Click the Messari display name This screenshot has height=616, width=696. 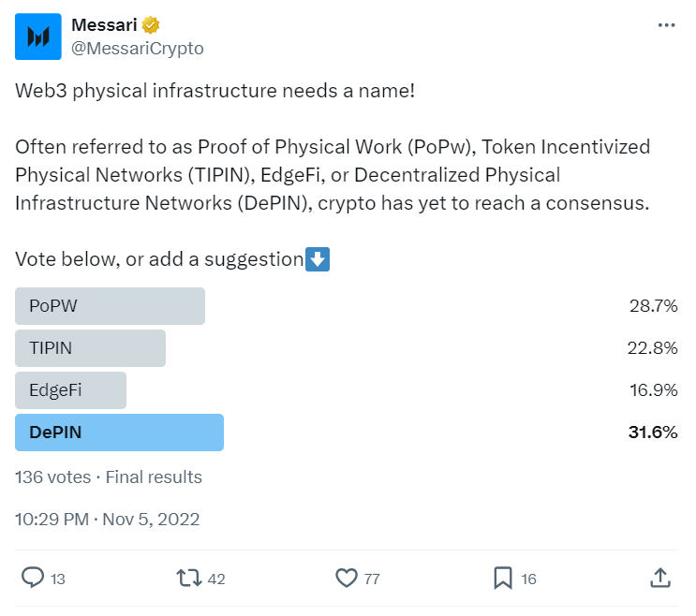pyautogui.click(x=104, y=25)
